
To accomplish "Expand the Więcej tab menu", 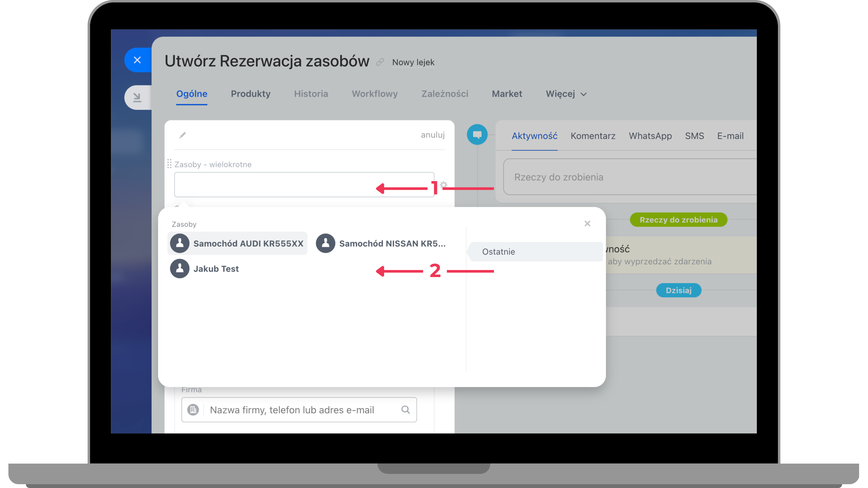I will (x=566, y=94).
